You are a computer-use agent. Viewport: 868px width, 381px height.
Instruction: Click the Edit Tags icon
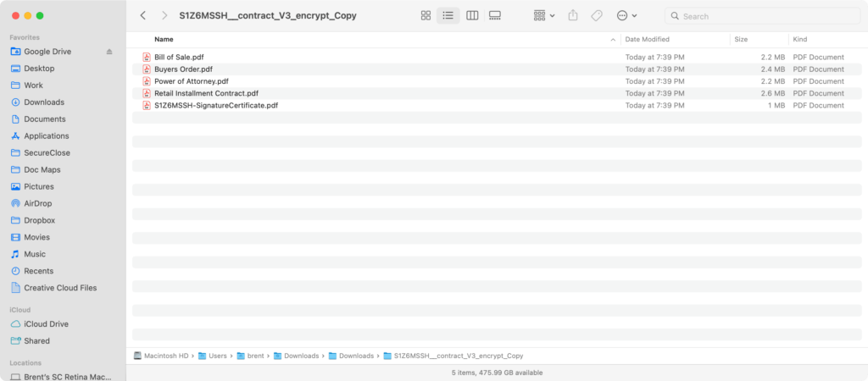click(x=597, y=16)
